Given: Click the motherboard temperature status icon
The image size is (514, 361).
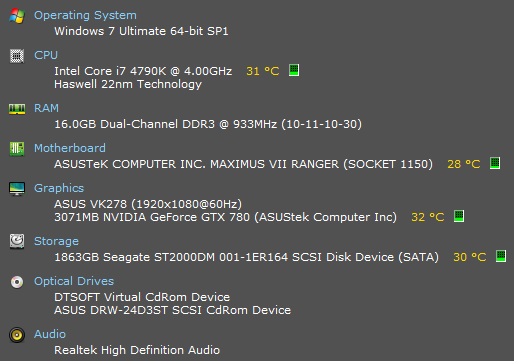Looking at the screenshot, I should 495,163.
